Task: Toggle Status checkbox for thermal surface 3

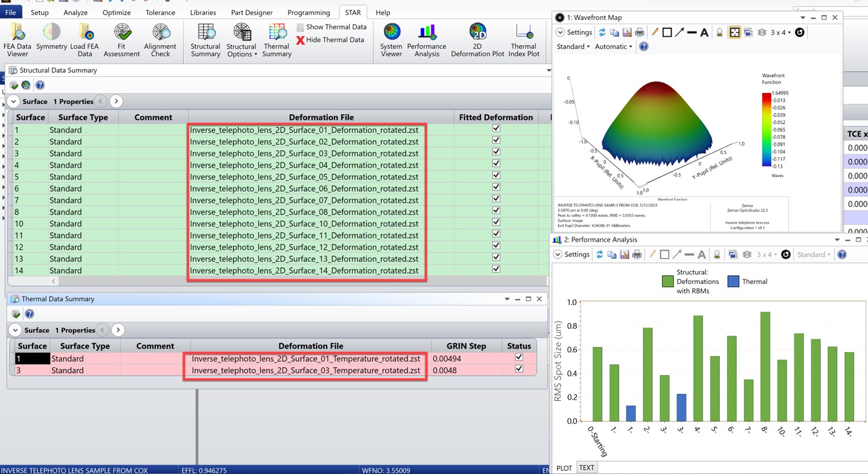Action: (x=519, y=369)
